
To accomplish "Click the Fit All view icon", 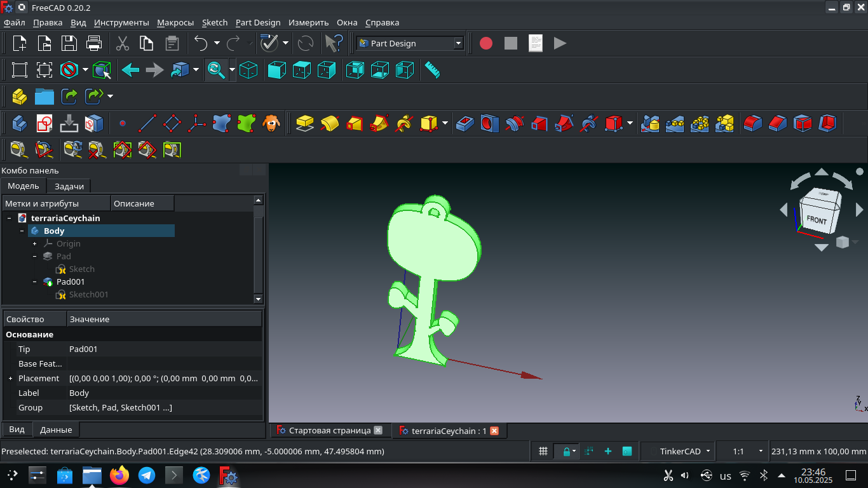I will click(x=20, y=70).
